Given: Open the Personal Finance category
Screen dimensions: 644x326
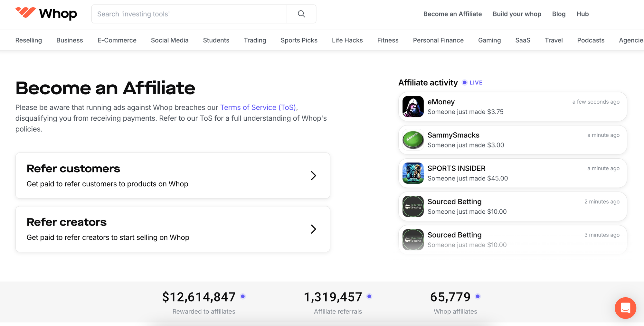Looking at the screenshot, I should point(438,40).
